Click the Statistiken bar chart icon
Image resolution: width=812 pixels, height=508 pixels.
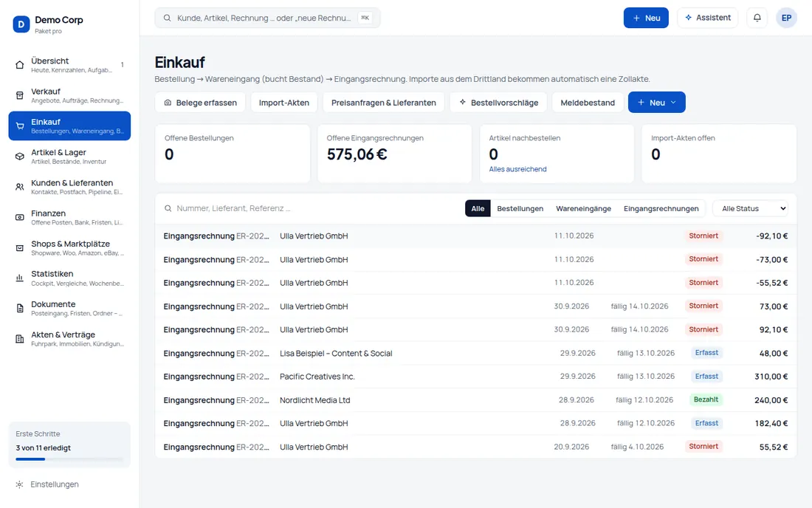[20, 278]
